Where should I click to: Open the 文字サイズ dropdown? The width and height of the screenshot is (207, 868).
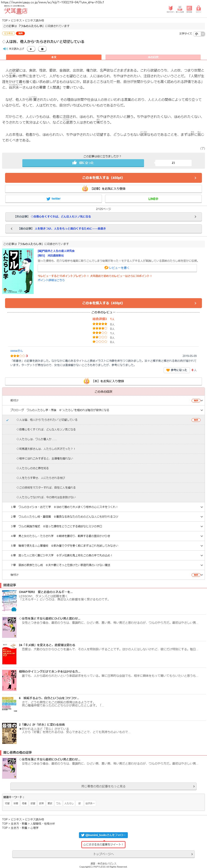pos(199,34)
